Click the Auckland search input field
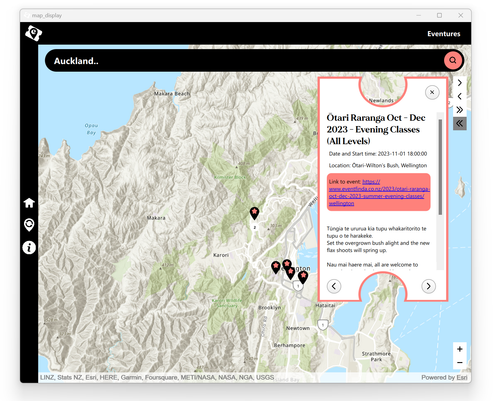The image size is (500, 401). point(247,61)
